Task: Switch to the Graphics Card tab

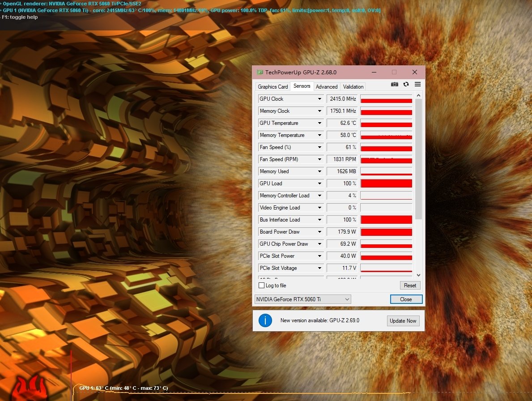Action: (x=273, y=86)
